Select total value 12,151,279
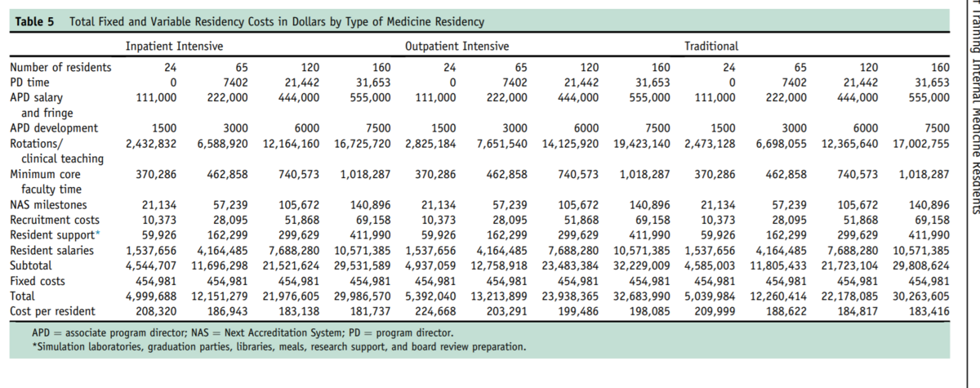Screen dimensions: 980x388 tap(220, 296)
